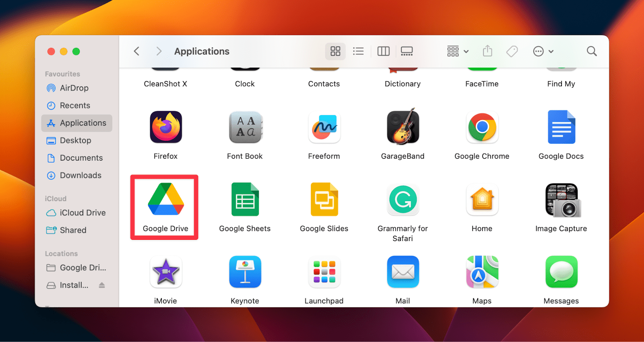Select the iMovie star icon
This screenshot has height=342, width=644.
tap(165, 272)
